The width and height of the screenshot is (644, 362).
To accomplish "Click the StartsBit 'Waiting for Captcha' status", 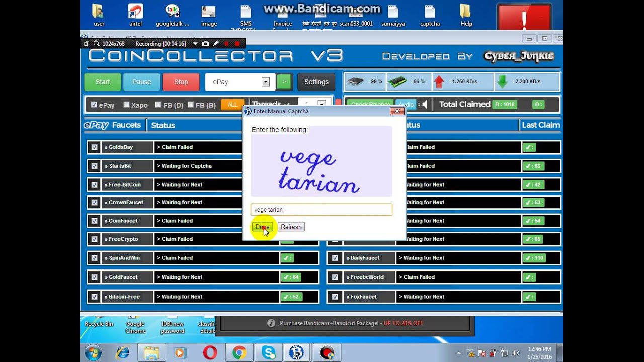I will 184,166.
